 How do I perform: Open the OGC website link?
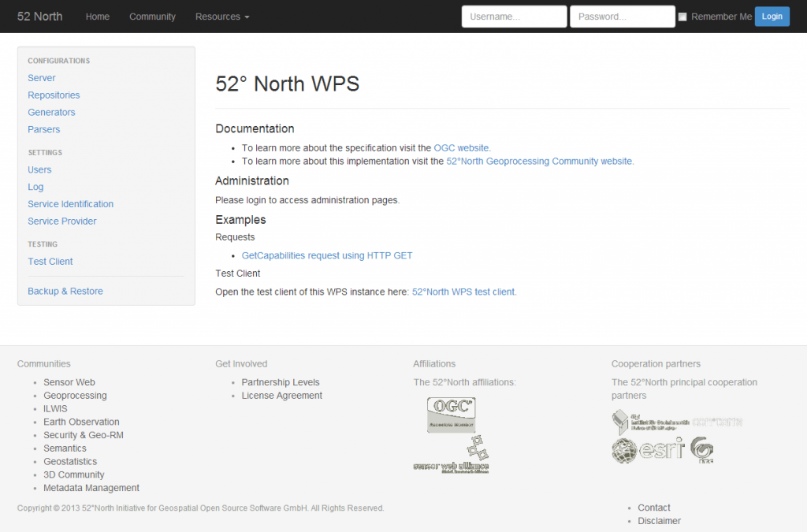461,147
